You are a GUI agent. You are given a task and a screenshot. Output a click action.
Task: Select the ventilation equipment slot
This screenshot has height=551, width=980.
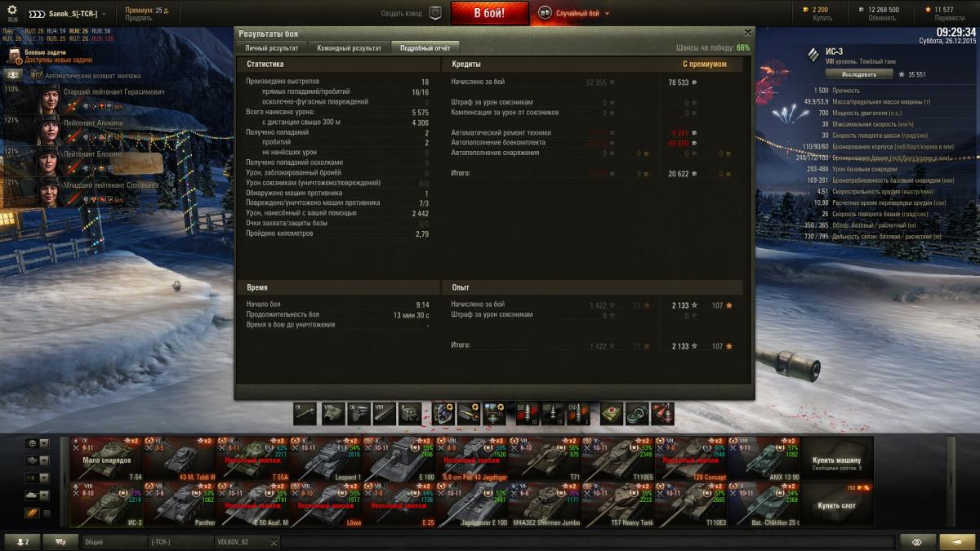(x=443, y=414)
